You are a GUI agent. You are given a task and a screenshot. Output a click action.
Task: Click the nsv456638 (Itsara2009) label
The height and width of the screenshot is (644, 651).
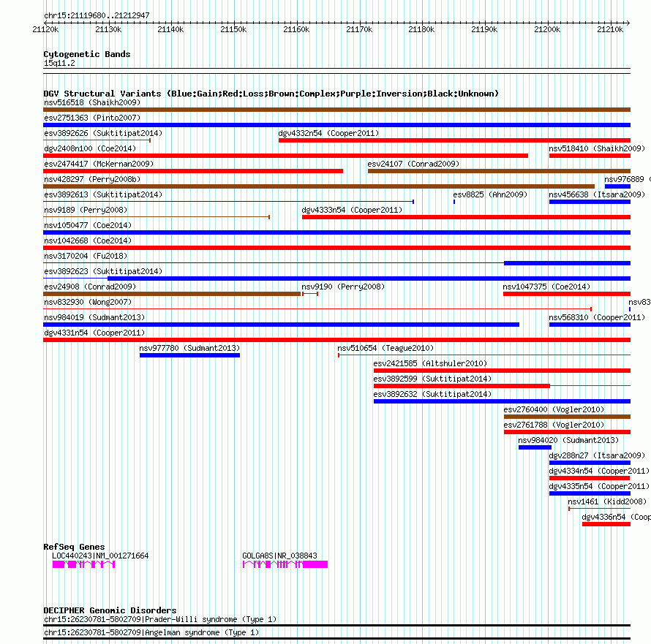pos(597,194)
